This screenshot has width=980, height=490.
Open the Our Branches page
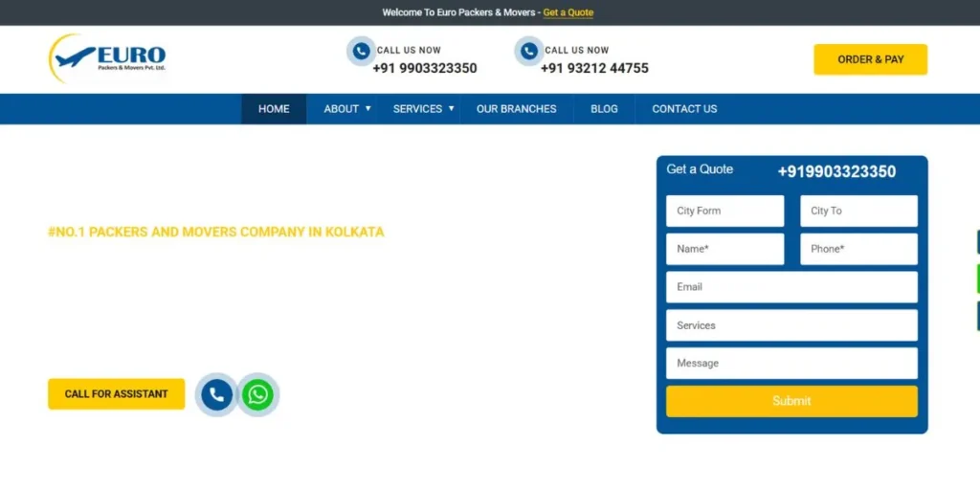[x=516, y=109]
